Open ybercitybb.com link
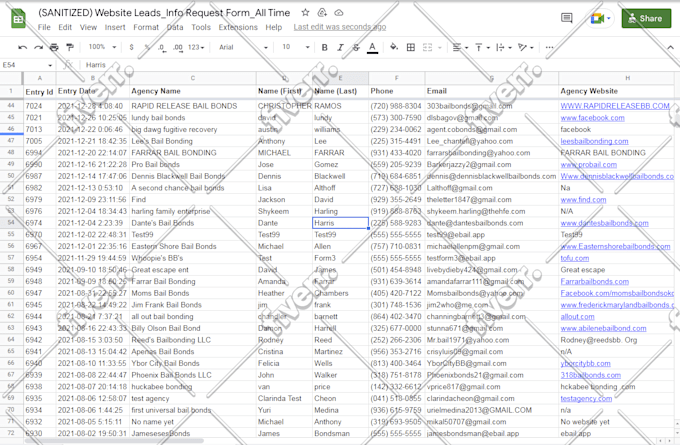The image size is (680, 445). [585, 363]
